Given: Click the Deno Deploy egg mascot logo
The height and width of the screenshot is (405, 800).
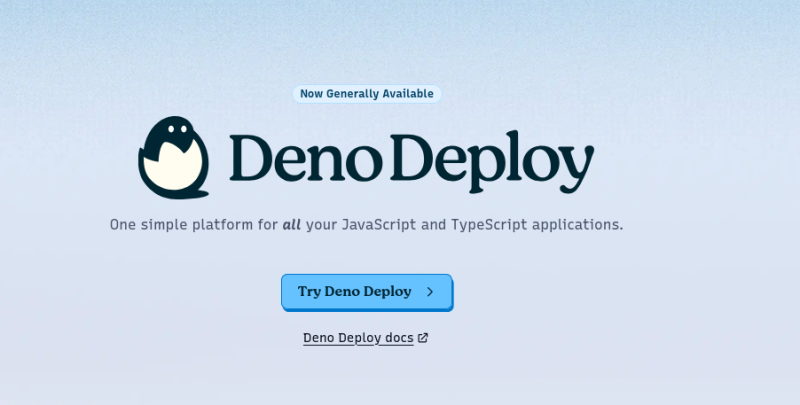Looking at the screenshot, I should (x=173, y=157).
